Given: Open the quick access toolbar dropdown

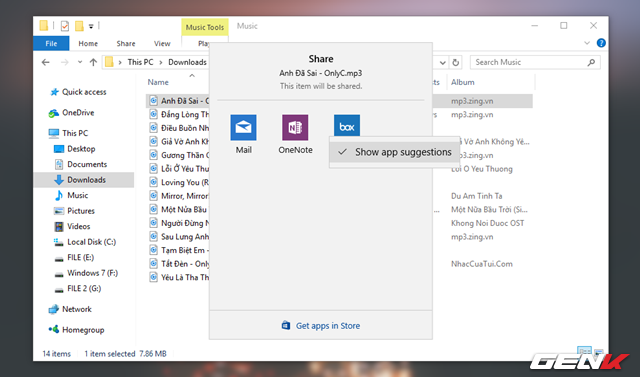Looking at the screenshot, I should (91, 27).
